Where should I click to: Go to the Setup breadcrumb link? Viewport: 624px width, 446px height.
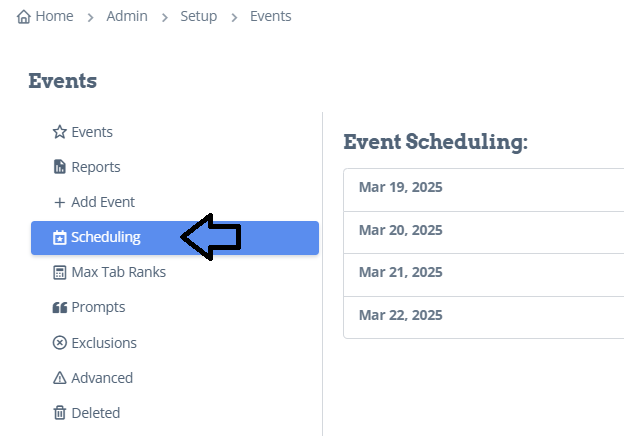199,16
